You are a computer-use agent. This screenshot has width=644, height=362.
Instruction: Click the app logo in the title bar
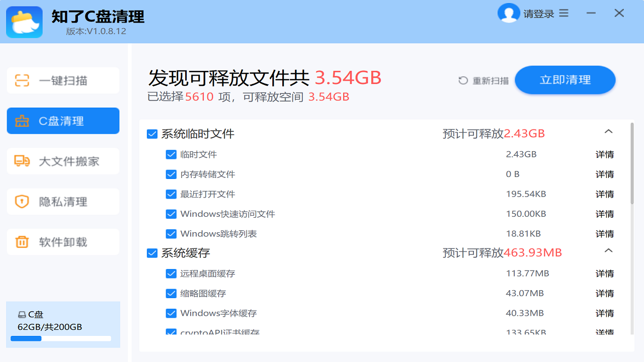[24, 22]
